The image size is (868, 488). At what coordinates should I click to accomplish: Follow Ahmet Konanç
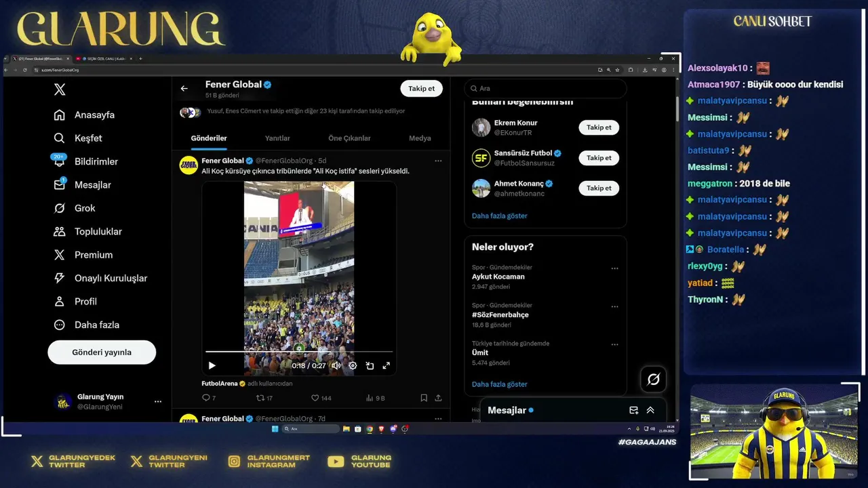[599, 188]
